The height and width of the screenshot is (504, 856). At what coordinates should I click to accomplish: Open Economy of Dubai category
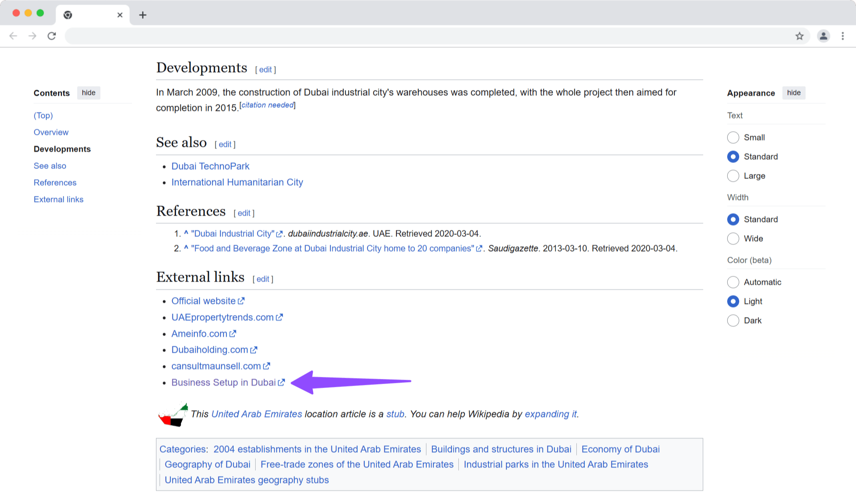click(620, 449)
